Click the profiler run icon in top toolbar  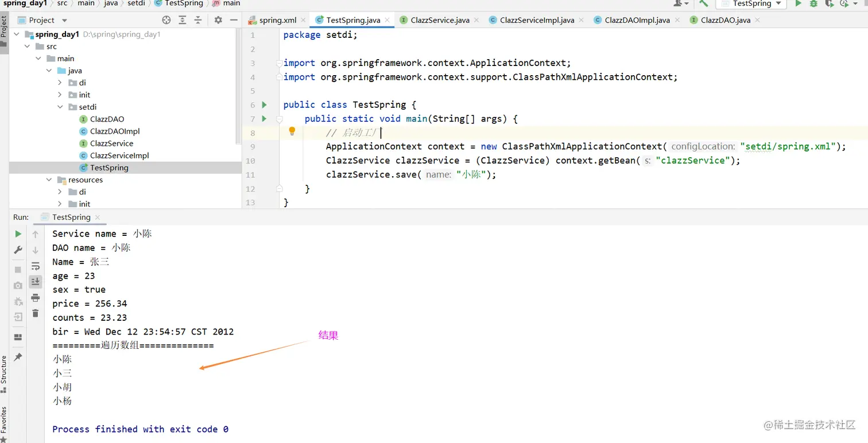click(x=845, y=3)
